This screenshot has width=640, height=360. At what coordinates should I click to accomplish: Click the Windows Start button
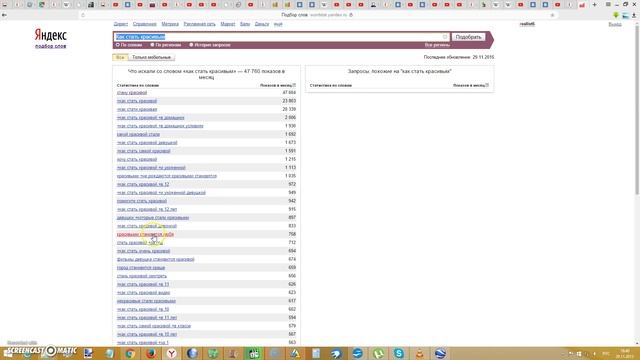pos(7,353)
